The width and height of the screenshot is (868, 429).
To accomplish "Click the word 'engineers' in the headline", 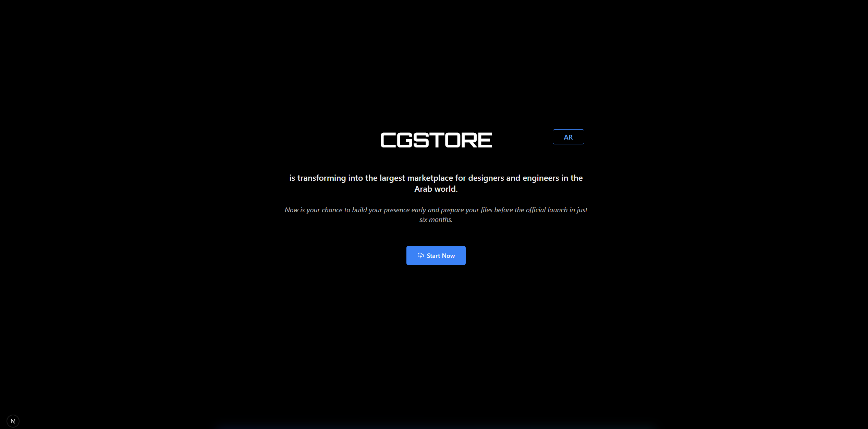I will pyautogui.click(x=541, y=178).
